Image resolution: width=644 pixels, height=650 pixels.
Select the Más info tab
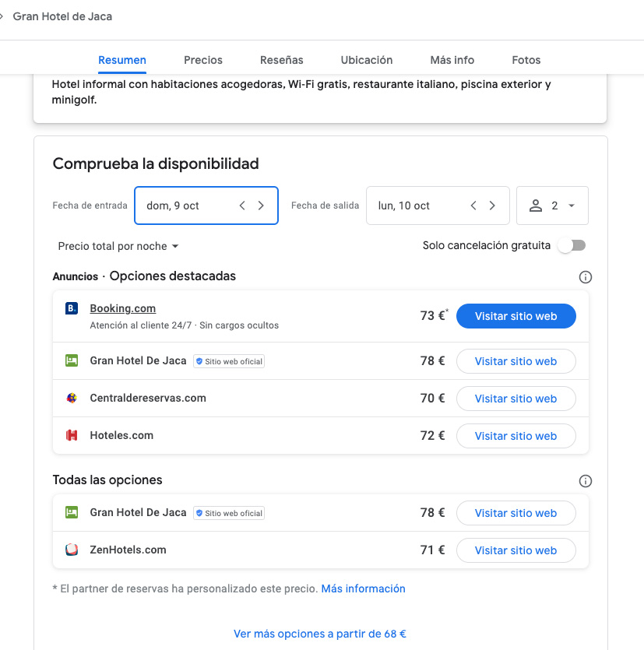point(452,60)
